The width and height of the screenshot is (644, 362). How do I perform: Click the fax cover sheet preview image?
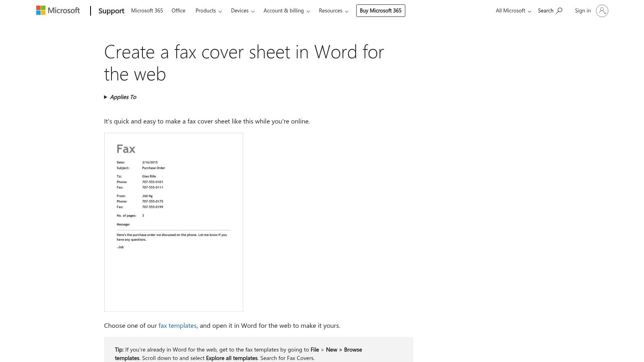(x=173, y=222)
